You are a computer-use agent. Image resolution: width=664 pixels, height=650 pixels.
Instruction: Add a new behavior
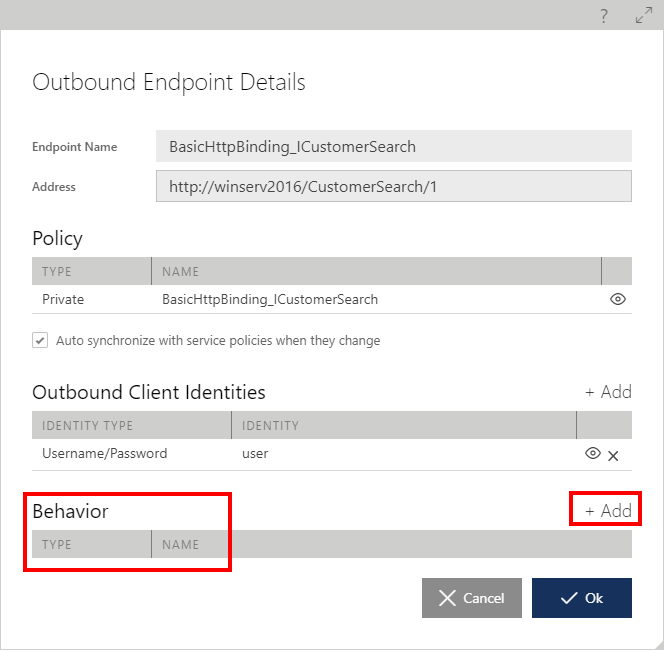[x=608, y=511]
